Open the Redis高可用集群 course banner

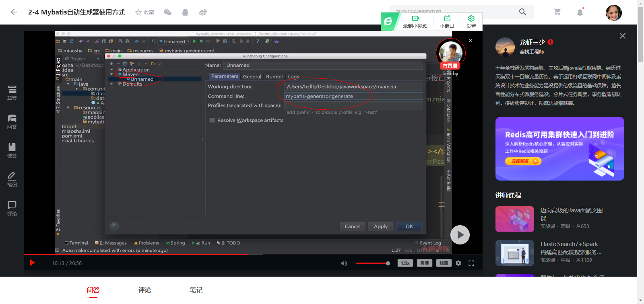click(560, 149)
